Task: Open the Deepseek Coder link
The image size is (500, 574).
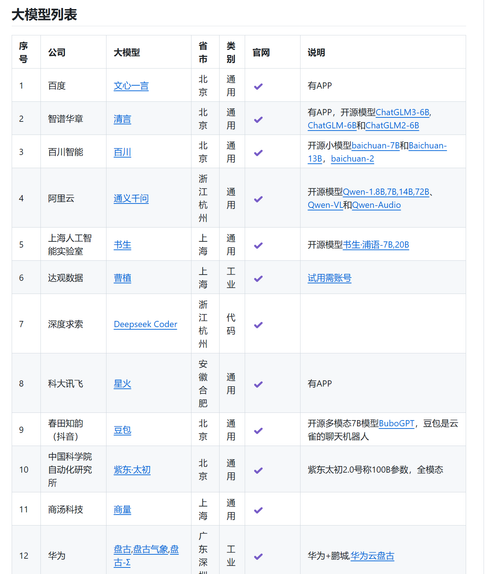Action: click(x=145, y=324)
